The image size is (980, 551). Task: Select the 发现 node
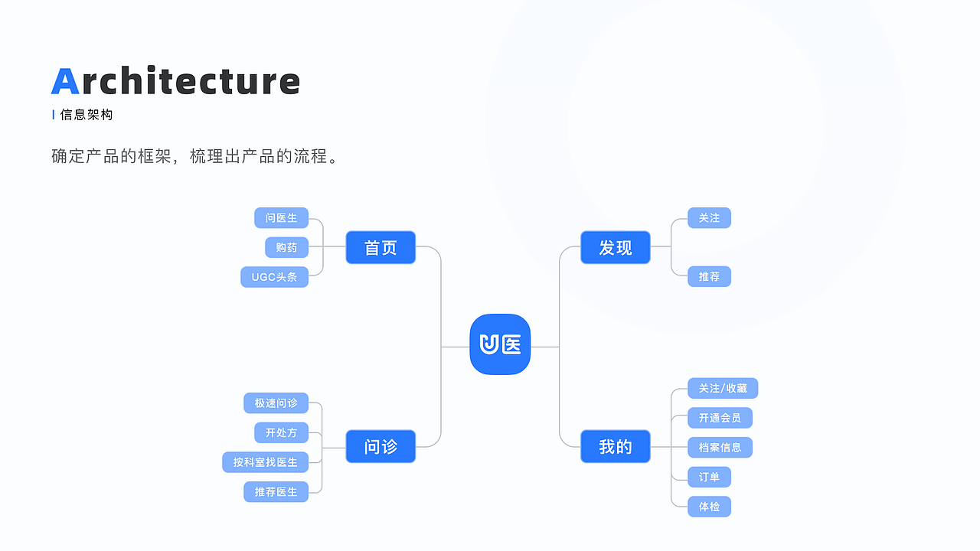616,247
